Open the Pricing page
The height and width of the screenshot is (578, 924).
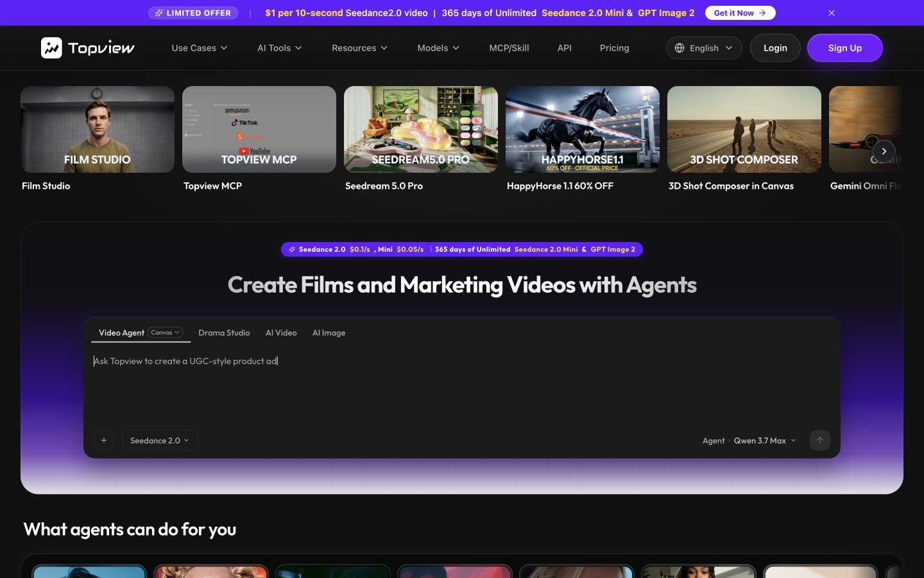615,48
